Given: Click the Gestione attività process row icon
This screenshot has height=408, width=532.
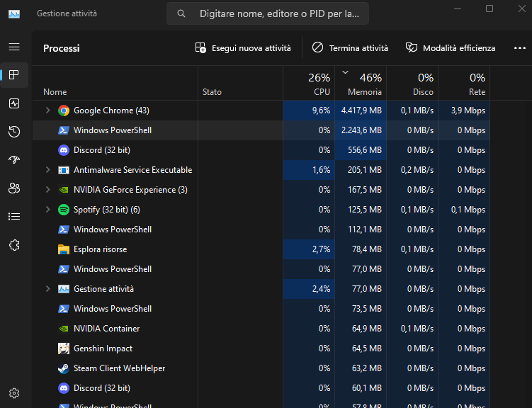Looking at the screenshot, I should point(64,289).
